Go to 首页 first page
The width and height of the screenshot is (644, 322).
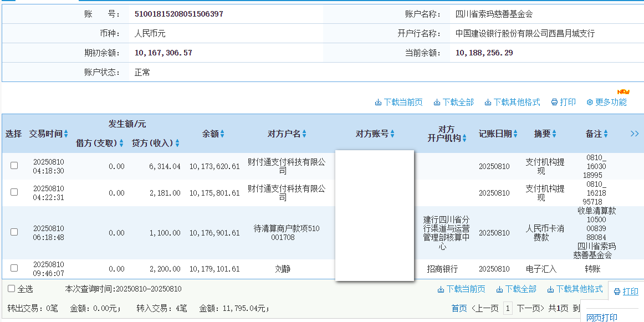coord(459,308)
